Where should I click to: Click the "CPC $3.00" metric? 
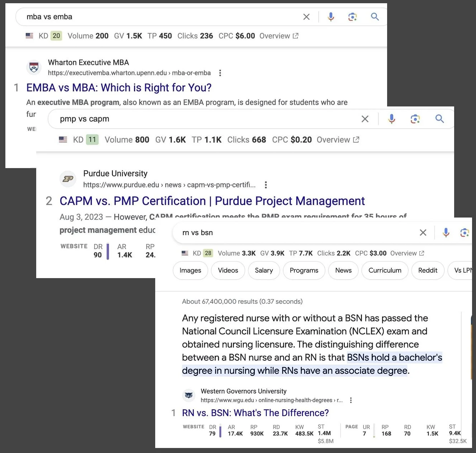coord(371,253)
